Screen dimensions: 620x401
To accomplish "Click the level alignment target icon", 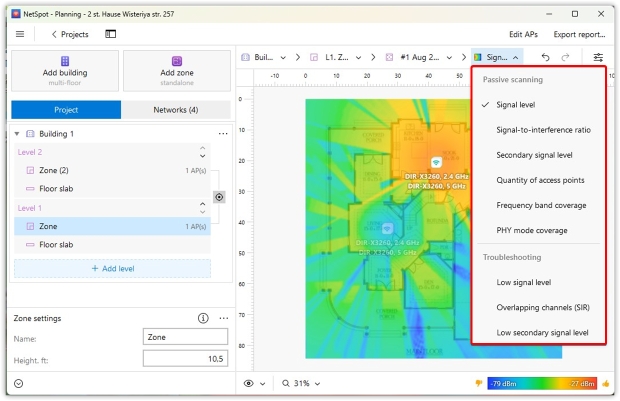I will [x=219, y=197].
